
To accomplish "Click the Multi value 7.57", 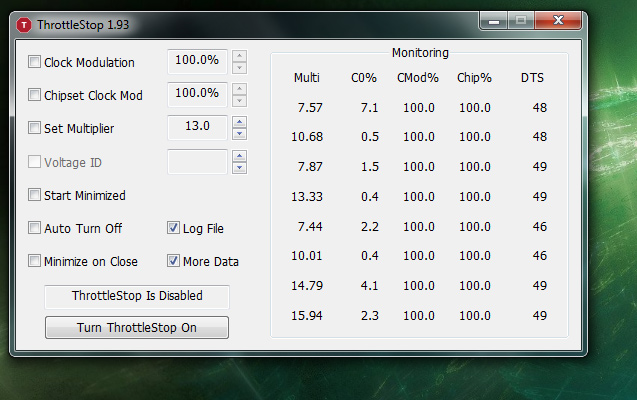I will pos(310,108).
